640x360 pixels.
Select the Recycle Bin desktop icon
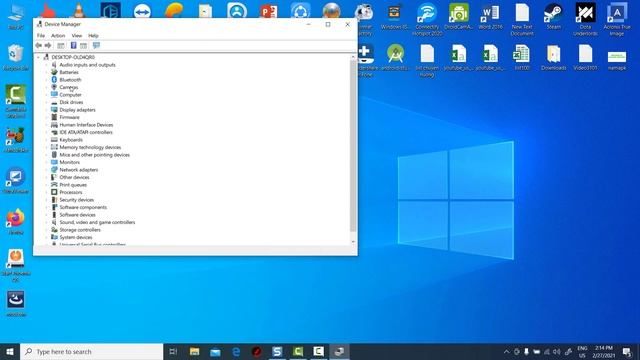point(16,58)
